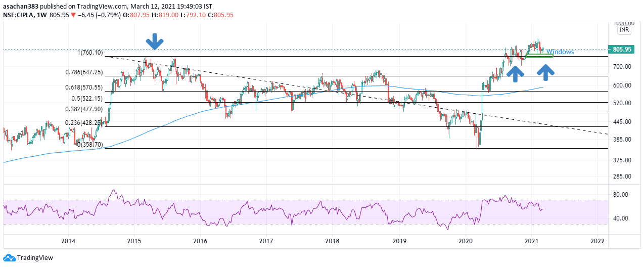Click the 0.382(477.90) Fibonacci level label
The height and width of the screenshot is (267, 644).
click(84, 109)
